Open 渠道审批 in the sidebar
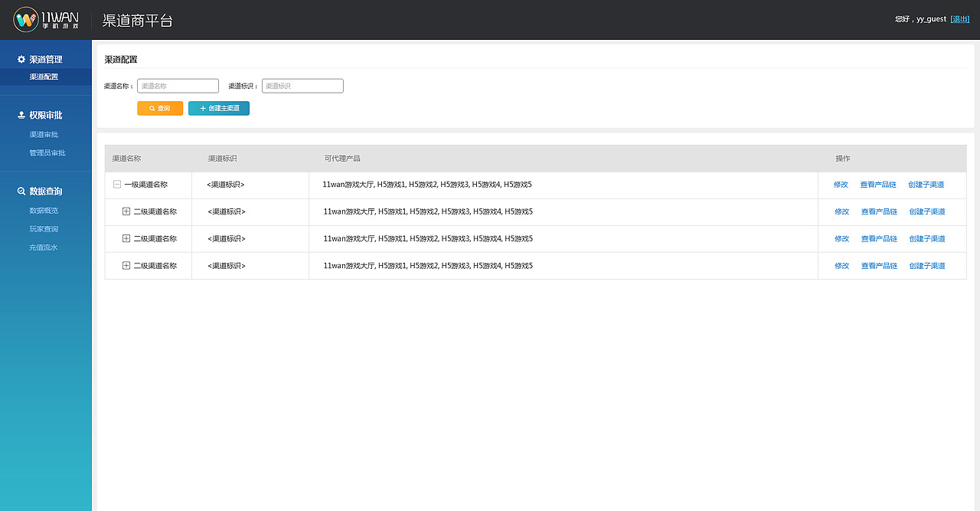980x511 pixels. click(44, 134)
